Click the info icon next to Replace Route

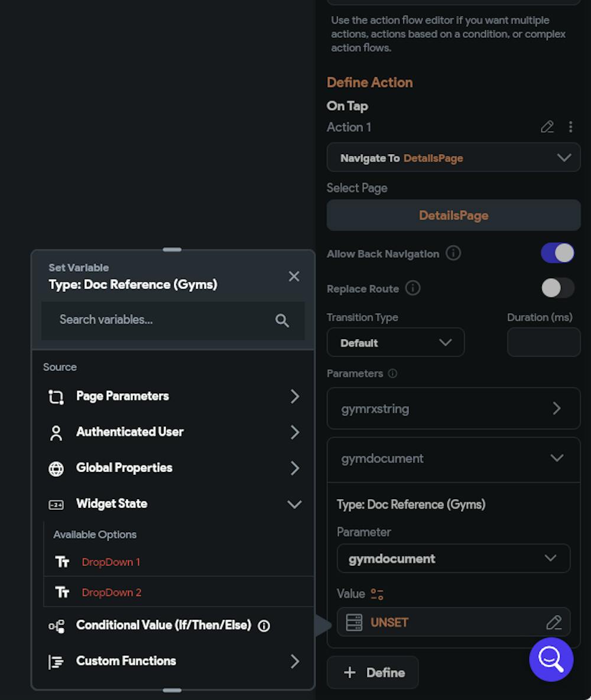(413, 288)
